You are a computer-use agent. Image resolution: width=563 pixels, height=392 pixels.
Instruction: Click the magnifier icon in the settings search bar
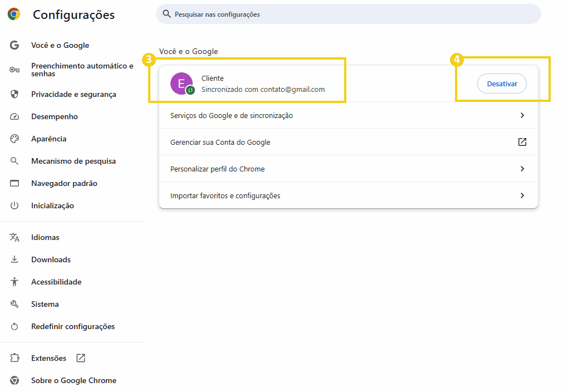[x=167, y=14]
